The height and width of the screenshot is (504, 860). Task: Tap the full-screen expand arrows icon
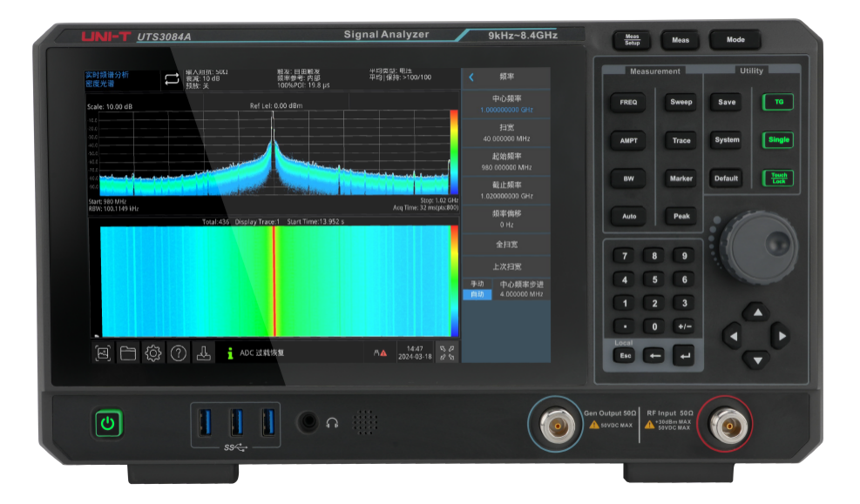tap(446, 353)
